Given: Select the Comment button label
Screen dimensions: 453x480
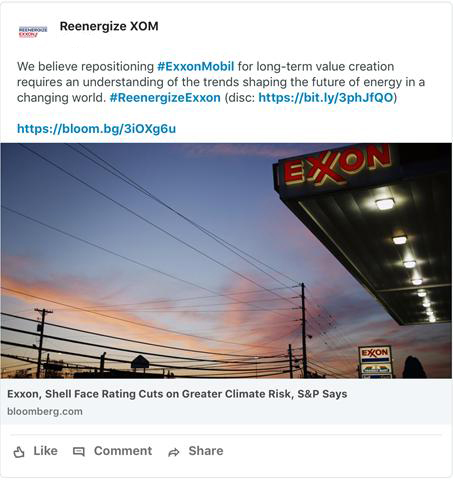Looking at the screenshot, I should 123,451.
